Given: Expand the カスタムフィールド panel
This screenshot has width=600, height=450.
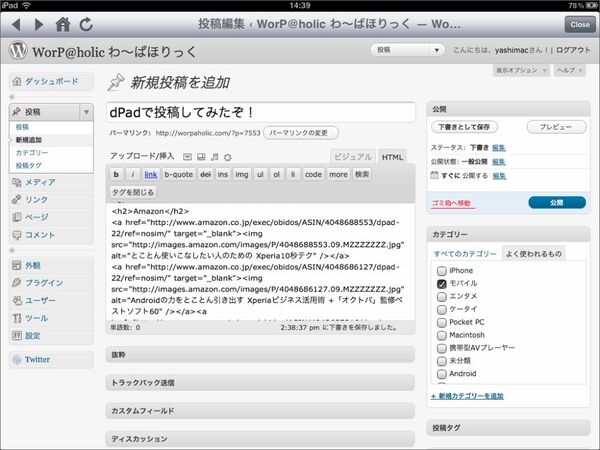Looking at the screenshot, I should coord(260,411).
